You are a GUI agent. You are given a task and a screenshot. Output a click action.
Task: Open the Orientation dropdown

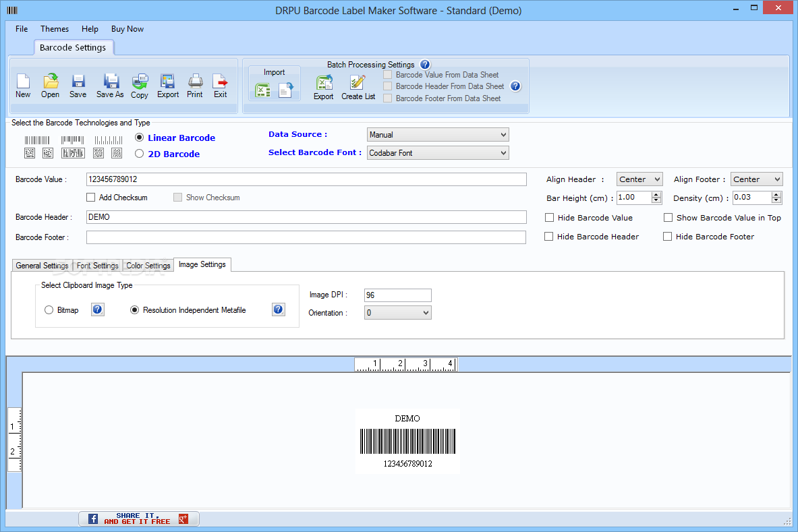click(x=398, y=312)
